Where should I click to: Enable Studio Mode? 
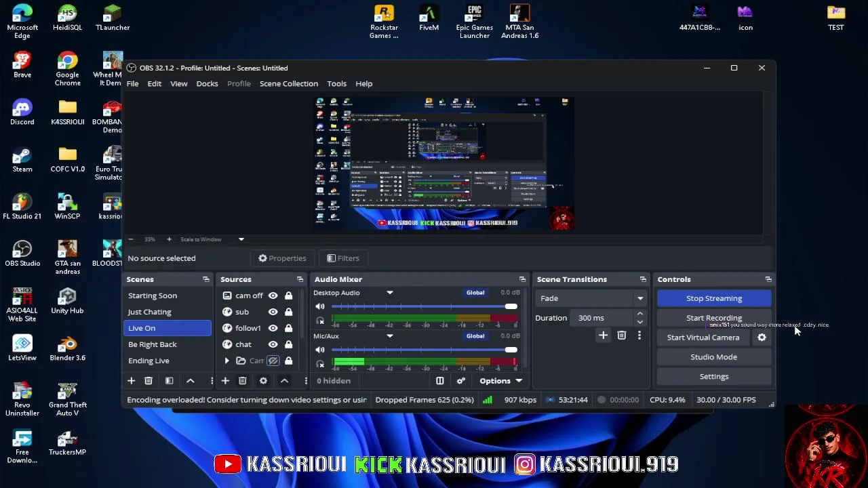pos(714,357)
